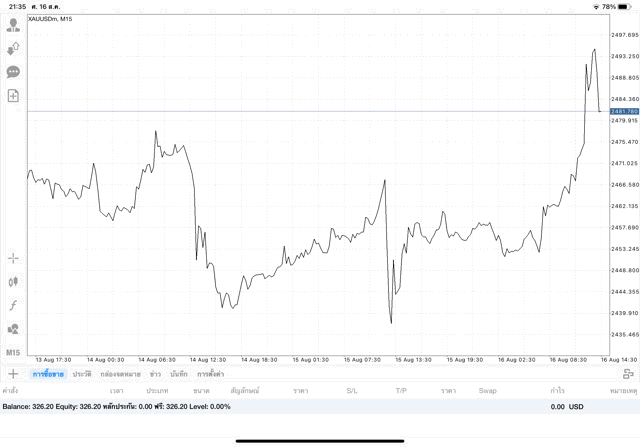Click the current price label on axis
Viewport: 640px width, 447px height.
tap(623, 111)
